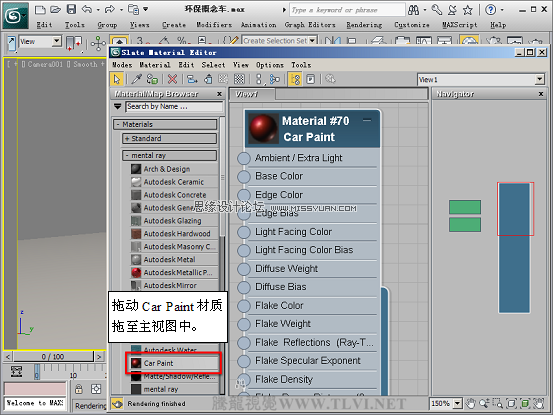Zoom Extents Selected green icon
The image size is (553, 415).
click(525, 403)
